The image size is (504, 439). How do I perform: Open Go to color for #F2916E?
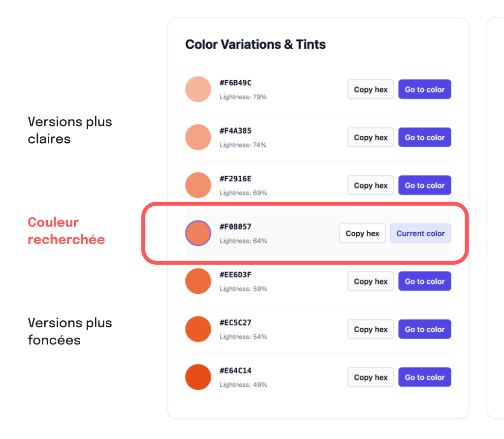[424, 185]
